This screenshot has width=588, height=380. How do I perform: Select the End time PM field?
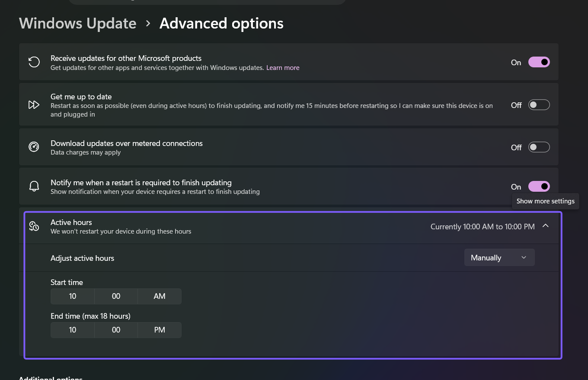[x=160, y=330]
